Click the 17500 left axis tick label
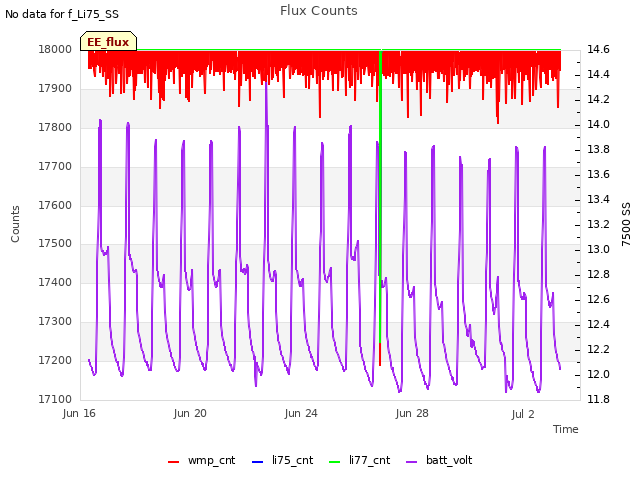This screenshot has height=480, width=640. coord(55,244)
